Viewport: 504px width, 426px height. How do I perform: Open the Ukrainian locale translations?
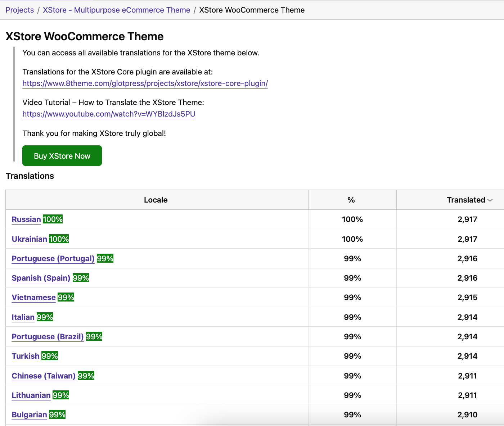[29, 239]
